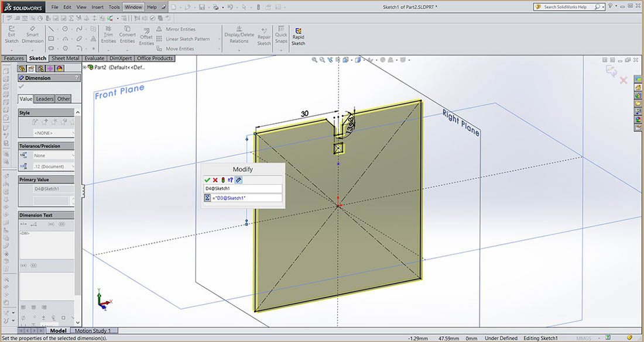Open the Trim Entities dropdown arrow

108,50
